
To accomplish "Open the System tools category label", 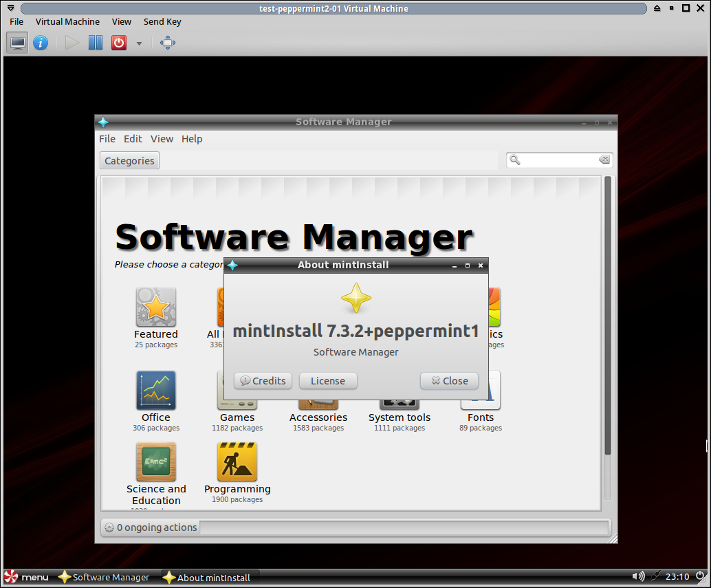I will coord(400,417).
